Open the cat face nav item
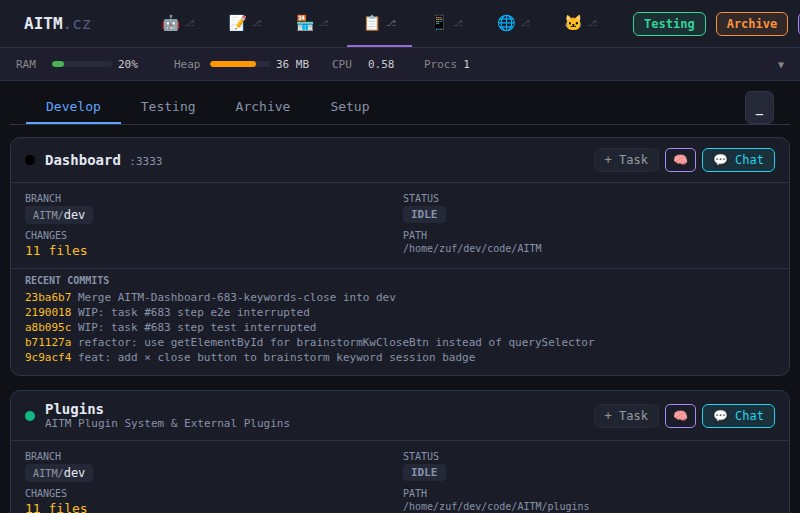The image size is (800, 513). 573,23
